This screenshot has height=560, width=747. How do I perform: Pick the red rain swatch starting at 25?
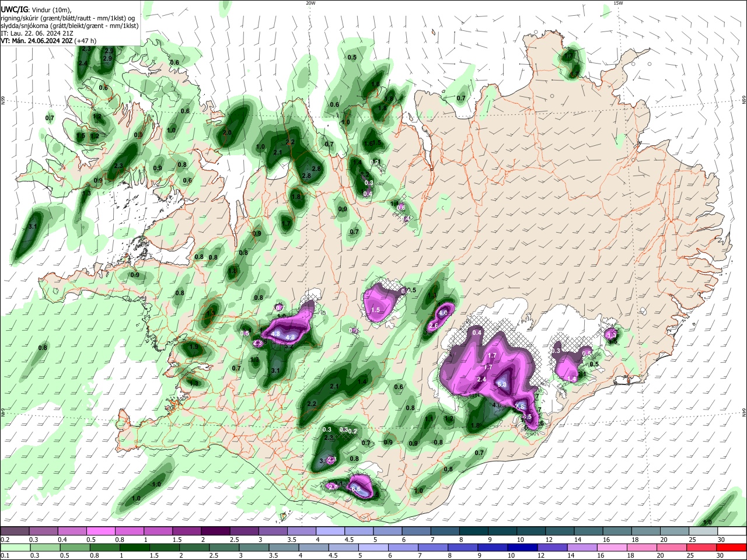click(702, 547)
